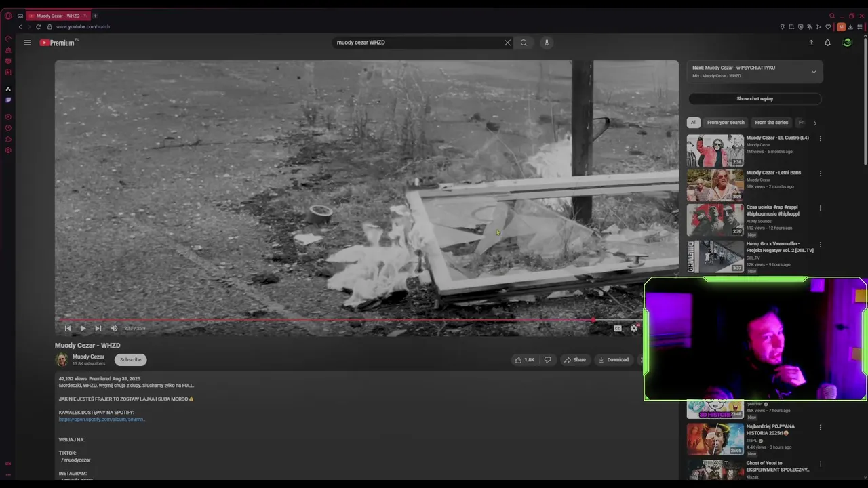Open the YouTube create upload icon
The image size is (868, 488).
tap(811, 43)
